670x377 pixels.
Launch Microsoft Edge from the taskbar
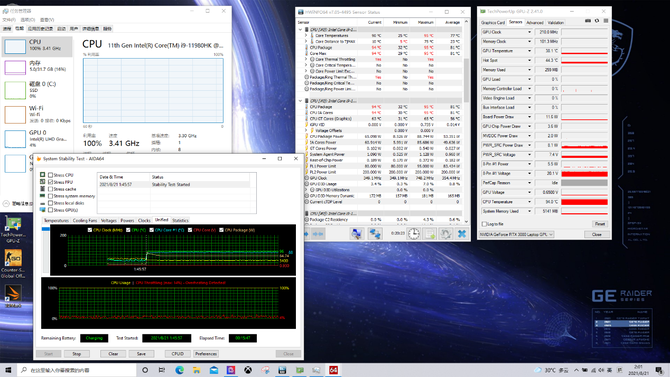[x=179, y=370]
